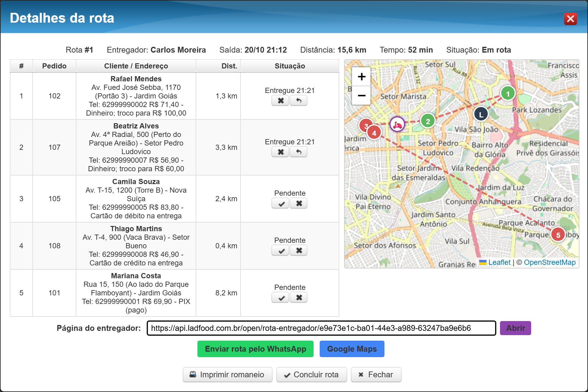This screenshot has height=392, width=588.
Task: Confirm delivery for Thiago Martins order 108
Action: click(280, 250)
